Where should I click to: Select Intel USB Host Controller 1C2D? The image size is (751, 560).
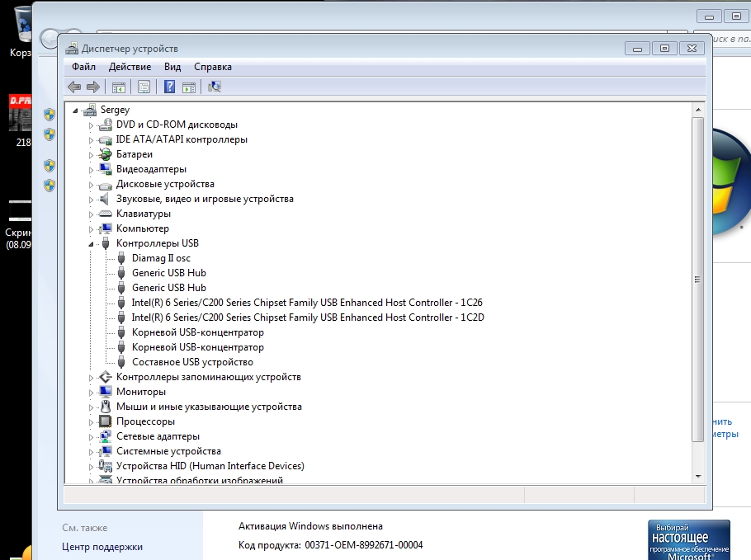point(308,318)
